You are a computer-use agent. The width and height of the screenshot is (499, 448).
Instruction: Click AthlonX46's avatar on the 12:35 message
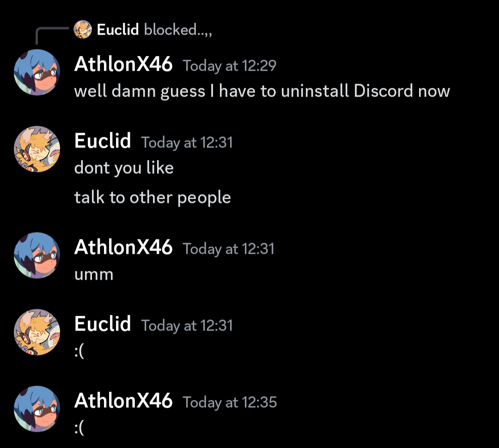(x=37, y=409)
